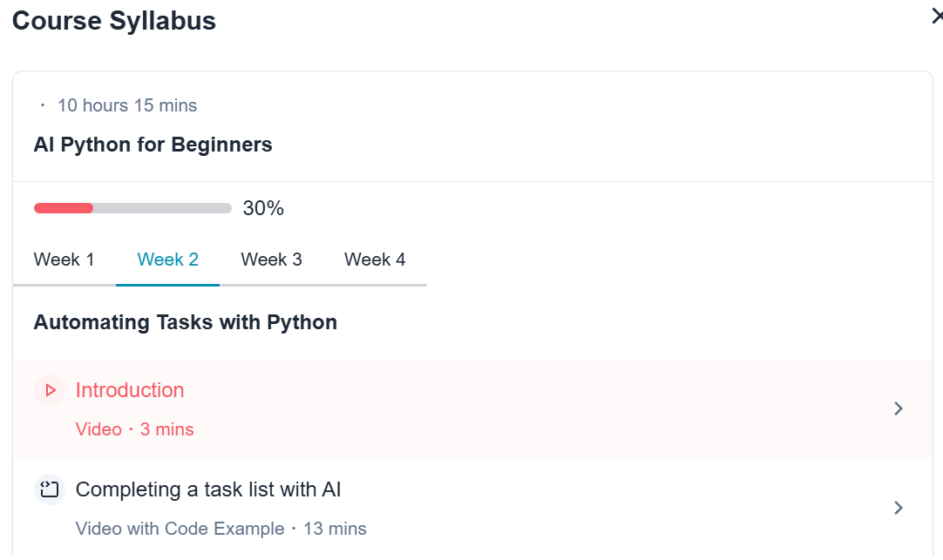Click the code example icon beside Completing a task list
Image resolution: width=943 pixels, height=560 pixels.
pyautogui.click(x=50, y=489)
